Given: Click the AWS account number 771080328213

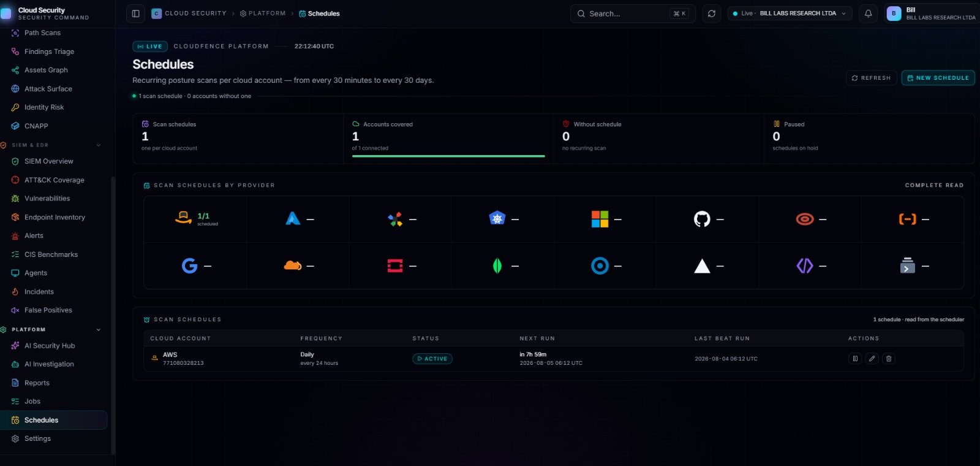Looking at the screenshot, I should point(183,363).
